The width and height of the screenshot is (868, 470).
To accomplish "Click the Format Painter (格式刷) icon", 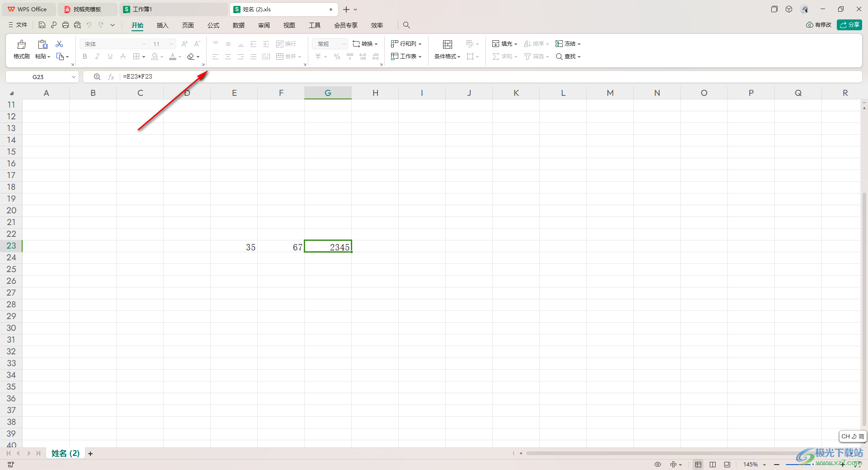I will 21,44.
